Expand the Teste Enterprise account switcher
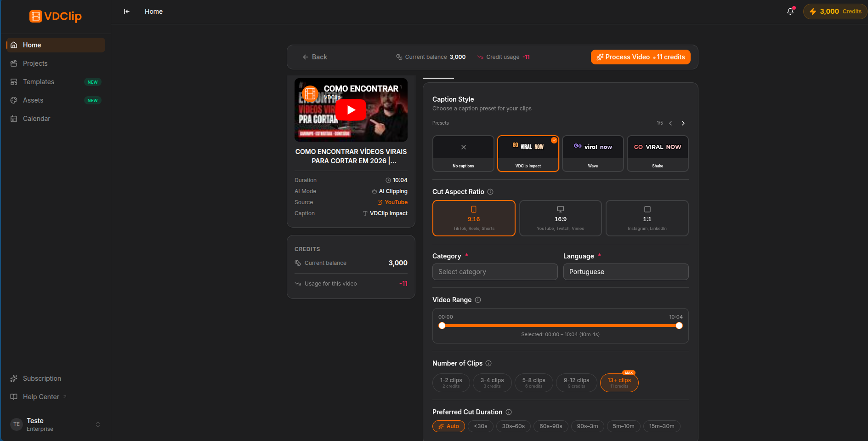The width and height of the screenshot is (868, 441). pos(56,424)
